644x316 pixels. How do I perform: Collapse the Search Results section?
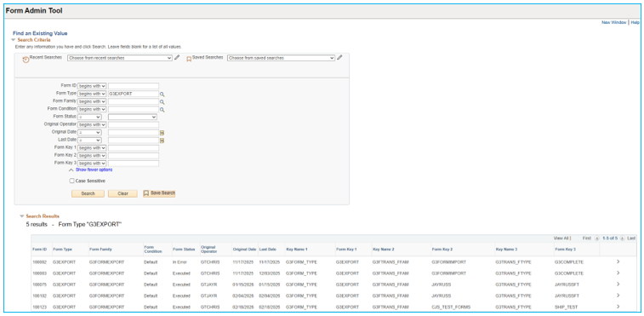(x=22, y=216)
